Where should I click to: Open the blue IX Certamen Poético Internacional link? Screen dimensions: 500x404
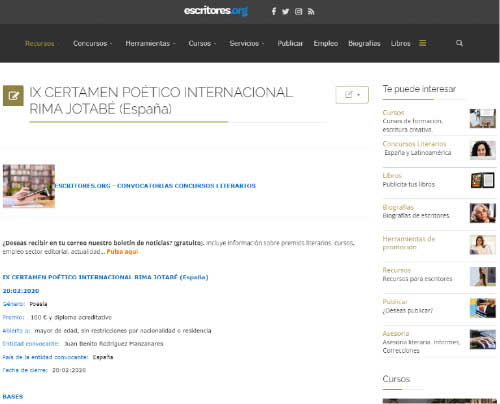(105, 277)
